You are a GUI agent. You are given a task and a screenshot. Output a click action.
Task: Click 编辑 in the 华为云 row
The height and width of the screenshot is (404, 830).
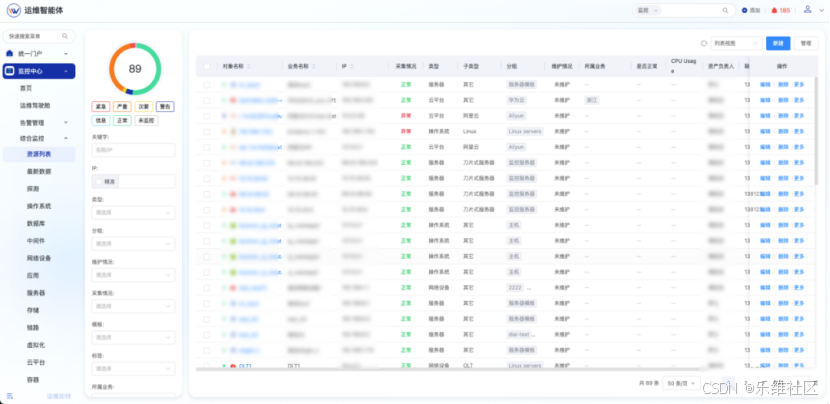point(765,100)
